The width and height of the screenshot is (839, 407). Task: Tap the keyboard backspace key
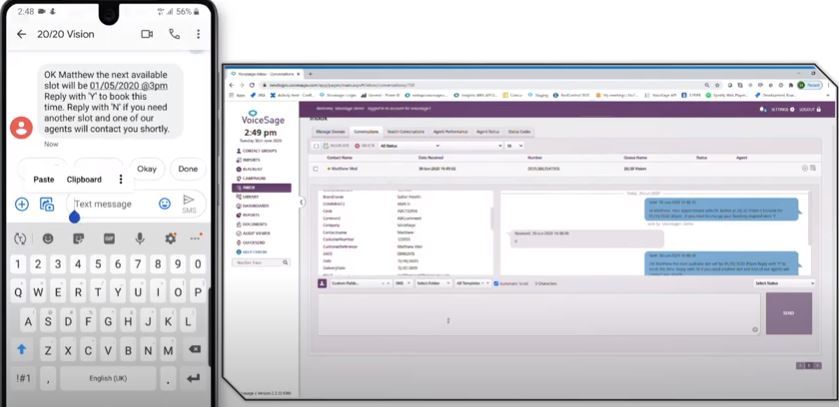click(x=195, y=349)
